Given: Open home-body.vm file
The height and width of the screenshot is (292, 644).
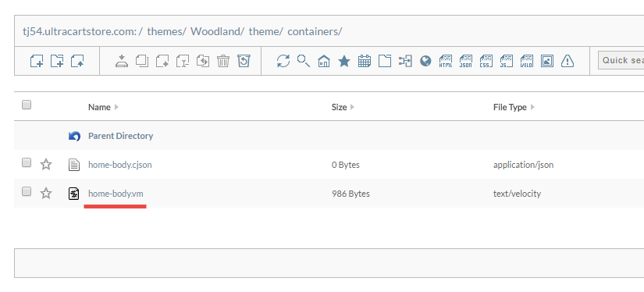Looking at the screenshot, I should (x=116, y=194).
